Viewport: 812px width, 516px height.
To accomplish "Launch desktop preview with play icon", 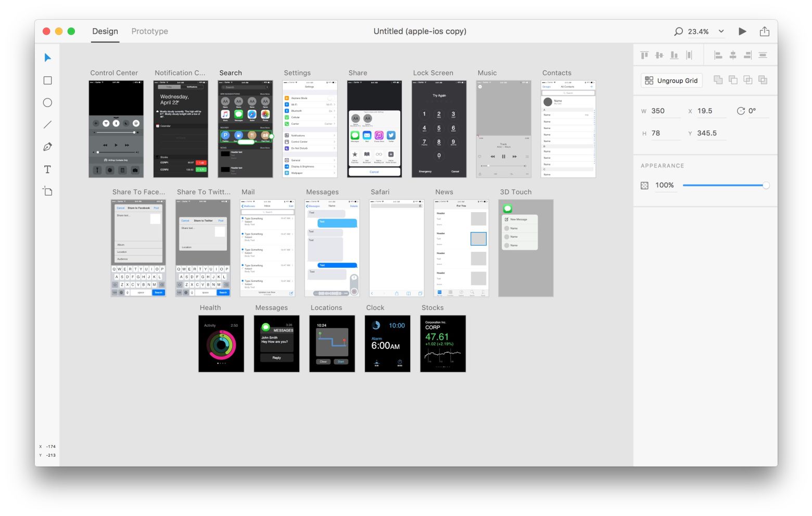I will pyautogui.click(x=742, y=31).
